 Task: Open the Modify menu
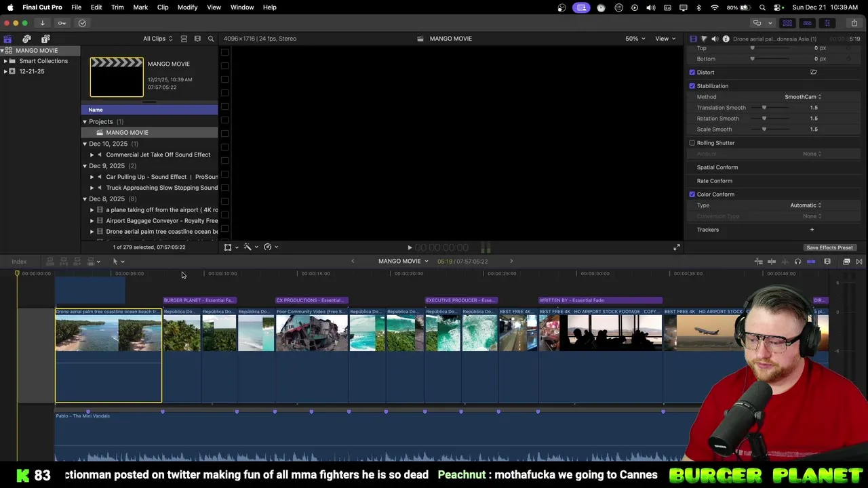(x=187, y=7)
